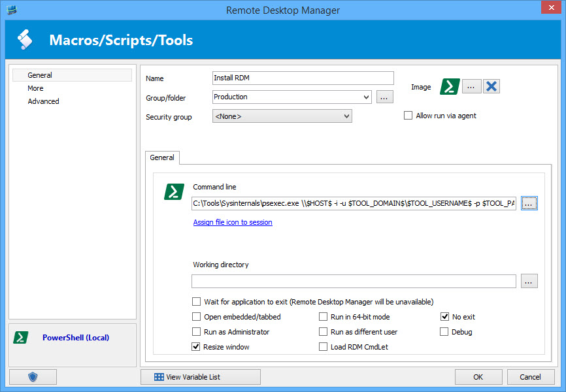The height and width of the screenshot is (392, 566).
Task: Browse for a working directory folder
Action: (529, 281)
